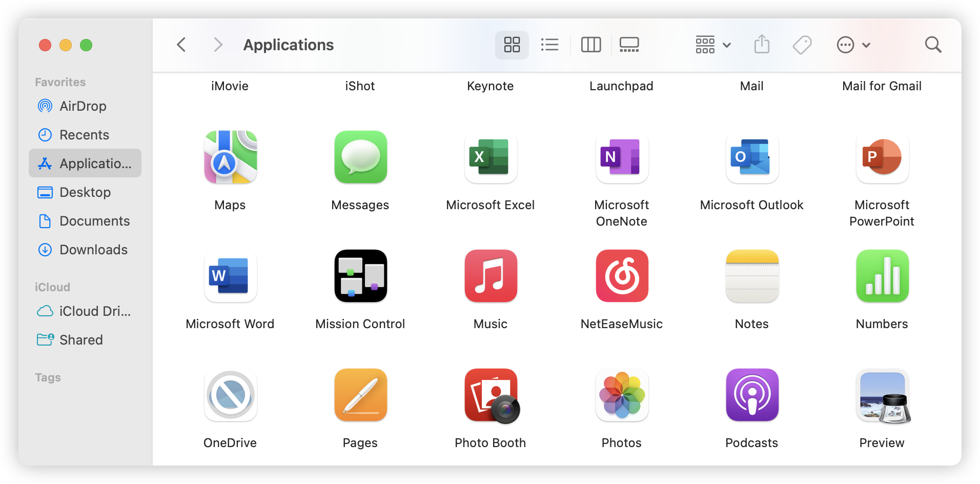This screenshot has width=980, height=484.
Task: Click the Applications window title
Action: [x=289, y=45]
